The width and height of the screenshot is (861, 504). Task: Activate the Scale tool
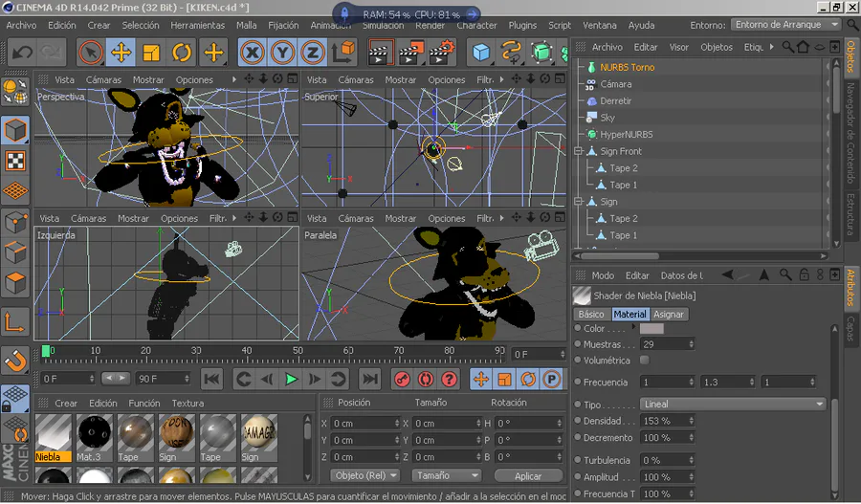pyautogui.click(x=151, y=53)
